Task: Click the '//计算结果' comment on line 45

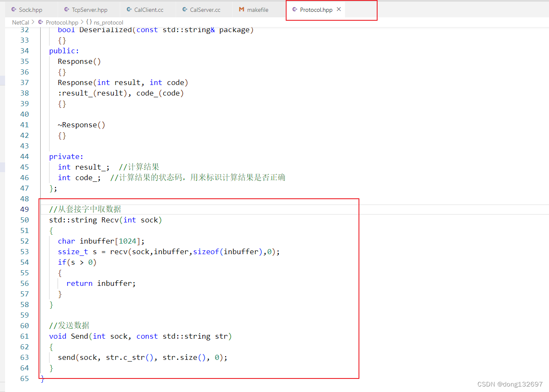Action: pos(139,167)
